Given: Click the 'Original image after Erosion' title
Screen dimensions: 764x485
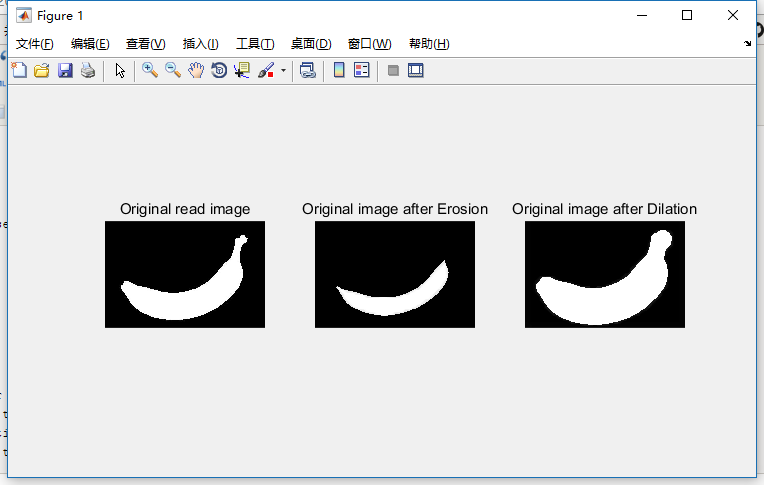Looking at the screenshot, I should pyautogui.click(x=395, y=209).
